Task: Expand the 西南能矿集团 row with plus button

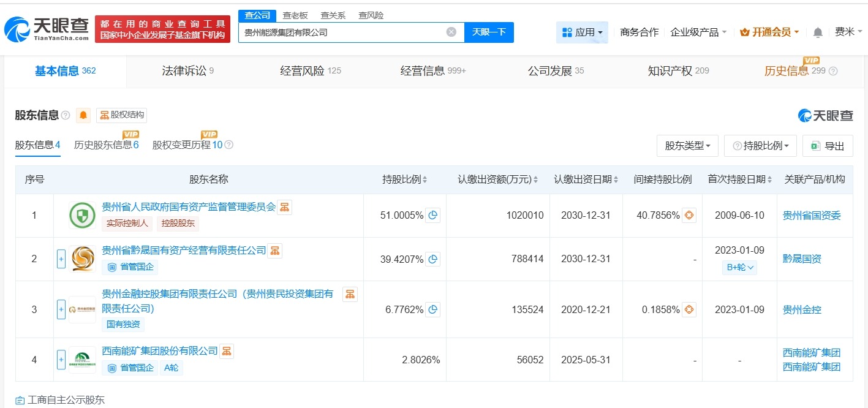Action: tap(61, 360)
